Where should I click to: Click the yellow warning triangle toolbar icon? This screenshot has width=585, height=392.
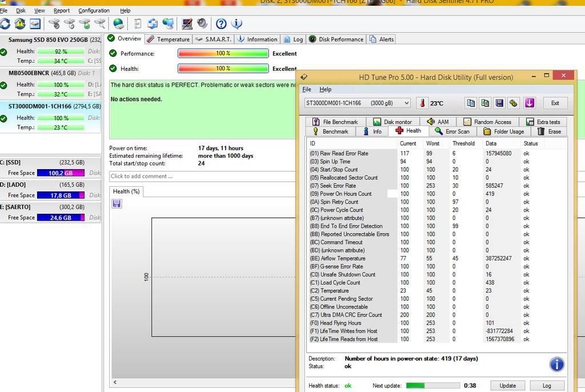point(20,24)
